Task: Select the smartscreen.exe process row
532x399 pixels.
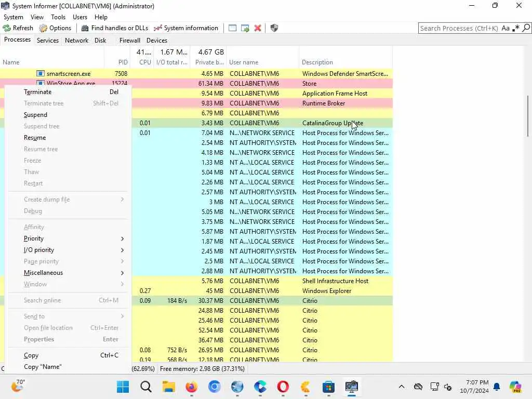Action: coord(196,74)
